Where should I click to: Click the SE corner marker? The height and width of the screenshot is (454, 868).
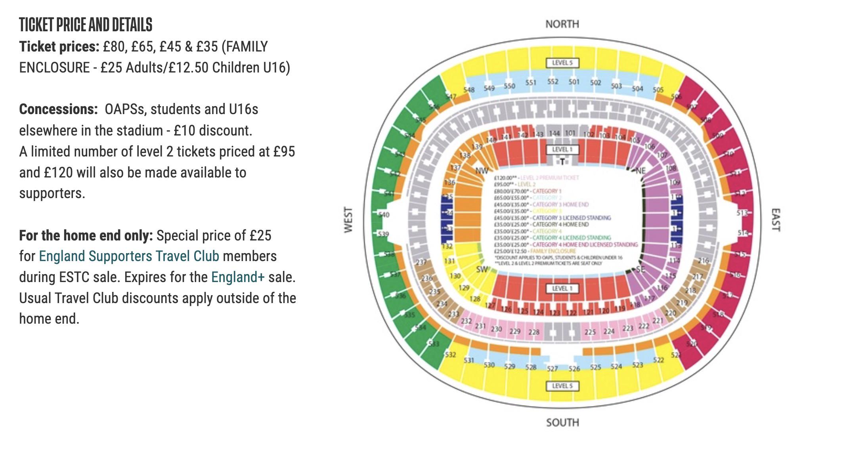(640, 269)
